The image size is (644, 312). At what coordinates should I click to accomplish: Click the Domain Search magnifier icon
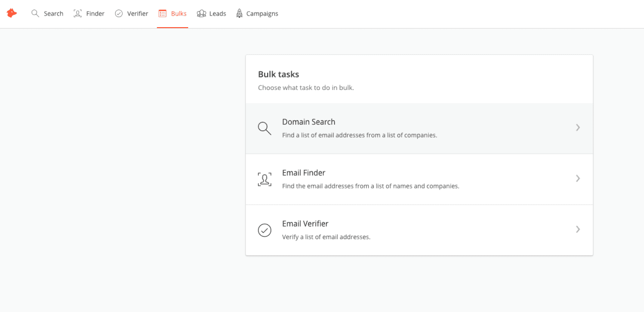264,128
